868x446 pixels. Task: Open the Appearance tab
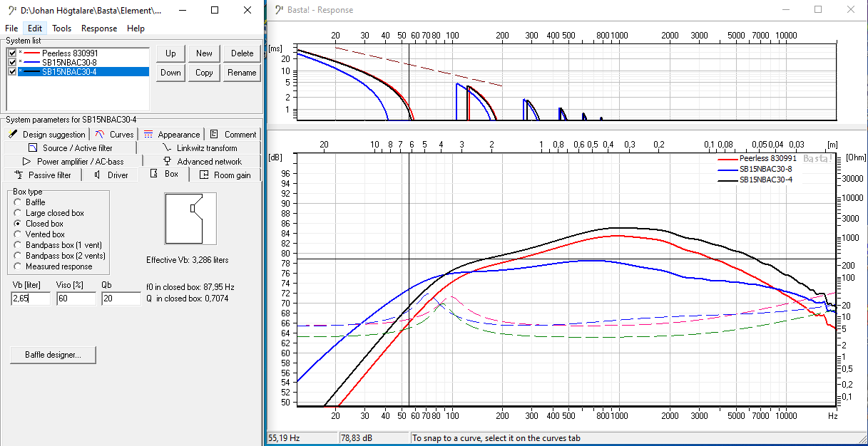pos(172,134)
